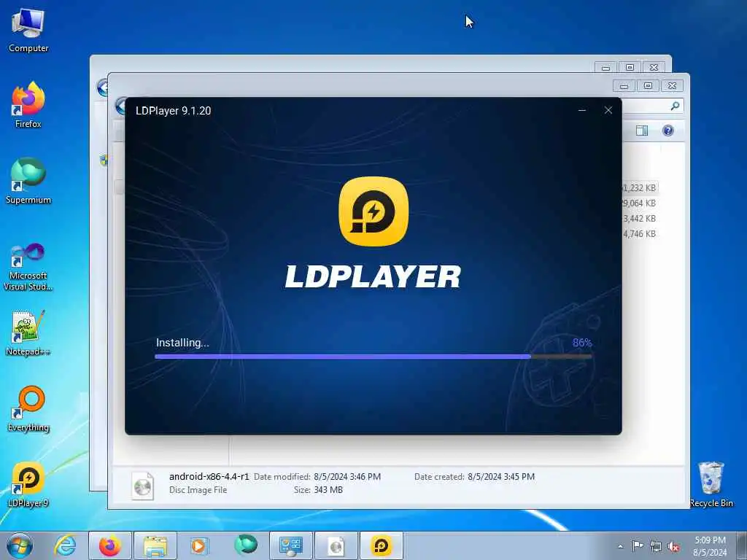The height and width of the screenshot is (560, 747).
Task: Launch Firefox from the desktop shortcut
Action: point(28,105)
